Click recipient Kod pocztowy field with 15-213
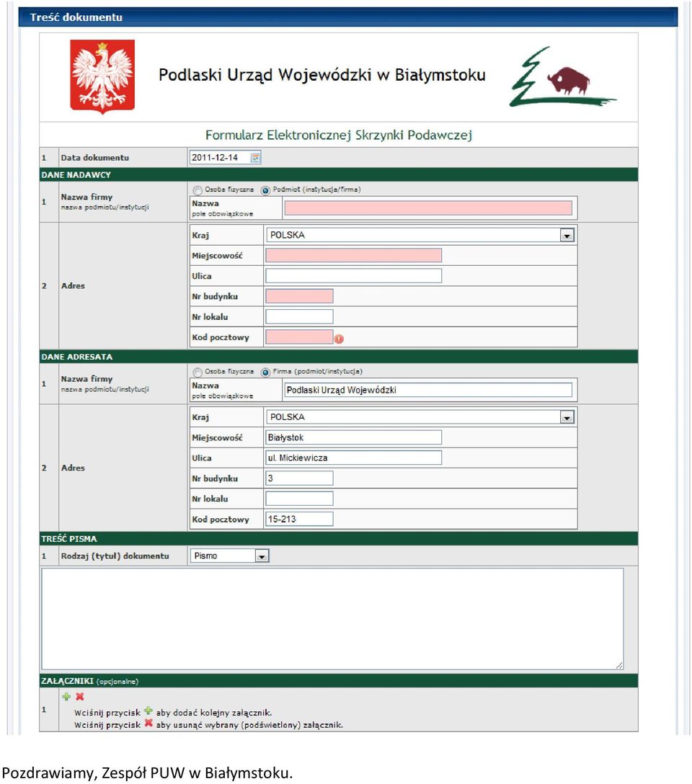 (299, 519)
